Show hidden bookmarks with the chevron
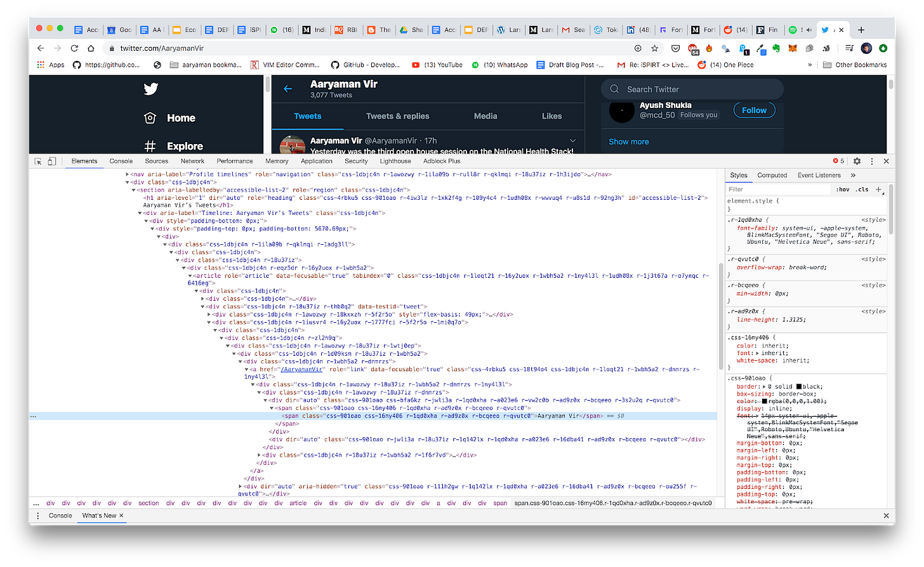924x567 pixels. coord(810,65)
